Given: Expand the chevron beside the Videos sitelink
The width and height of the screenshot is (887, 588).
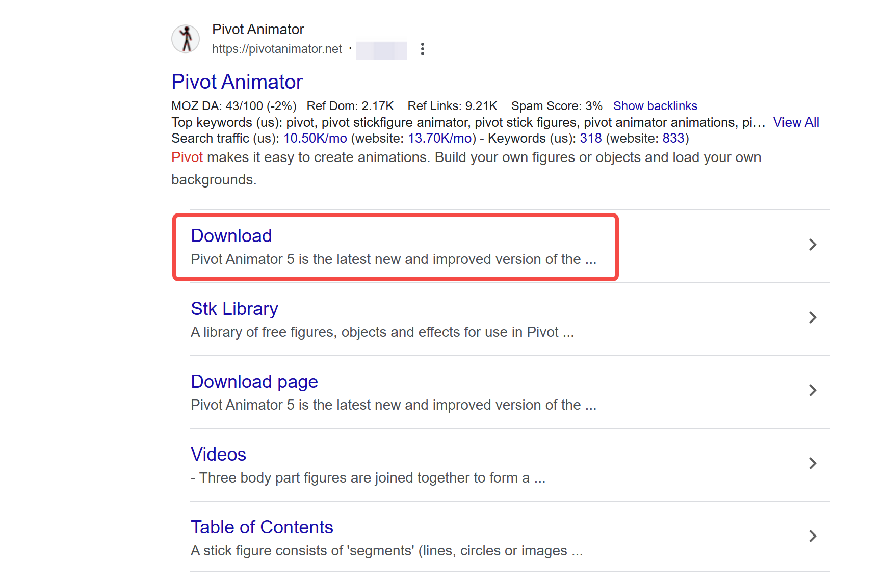Looking at the screenshot, I should 813,464.
